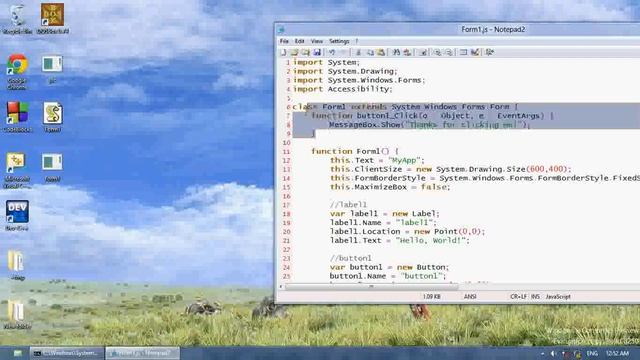Click line number 10 in the margin
This screenshot has height=360, width=640.
click(287, 143)
